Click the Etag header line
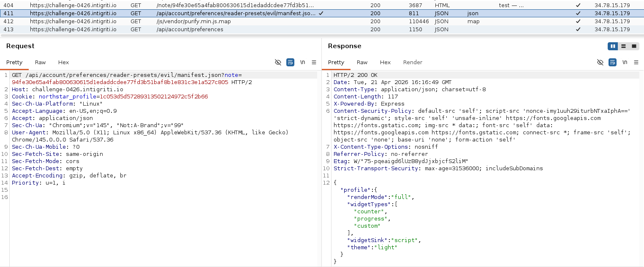 tap(401, 161)
